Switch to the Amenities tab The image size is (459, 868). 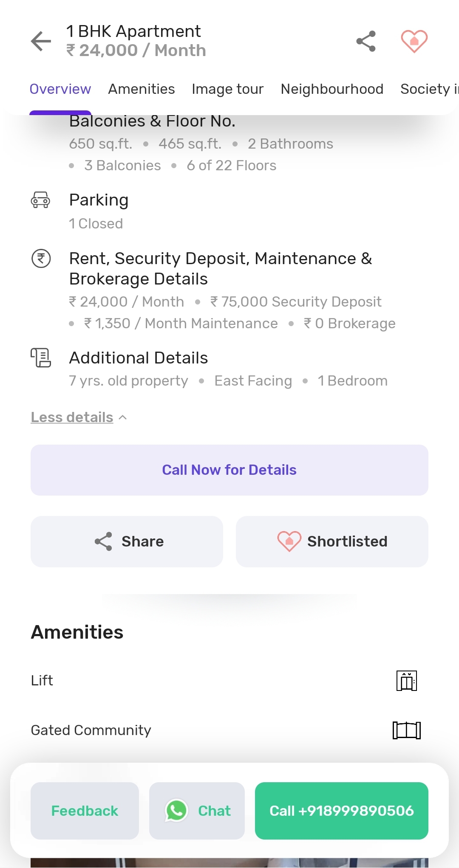(142, 89)
